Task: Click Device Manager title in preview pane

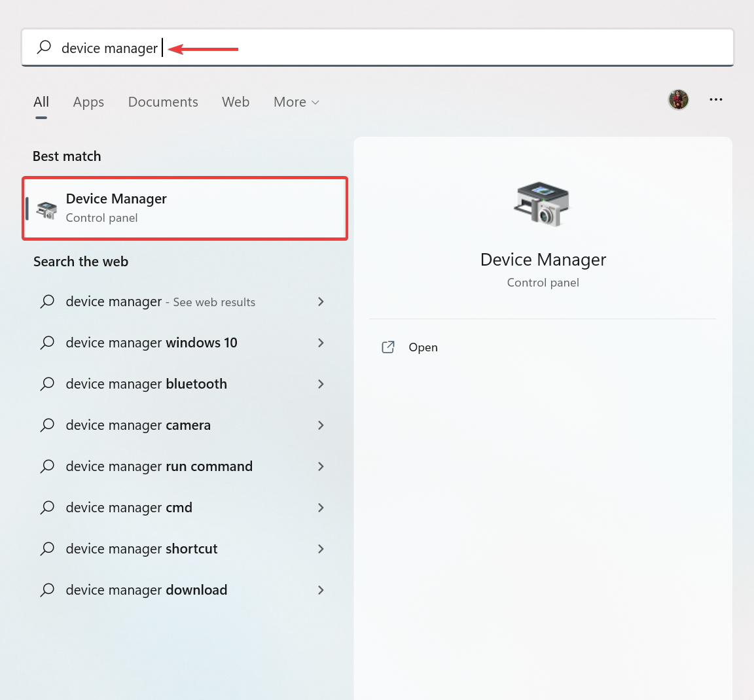Action: 543,260
